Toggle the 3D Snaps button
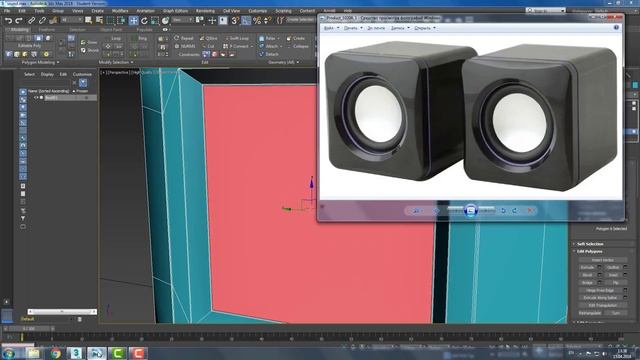 235,20
